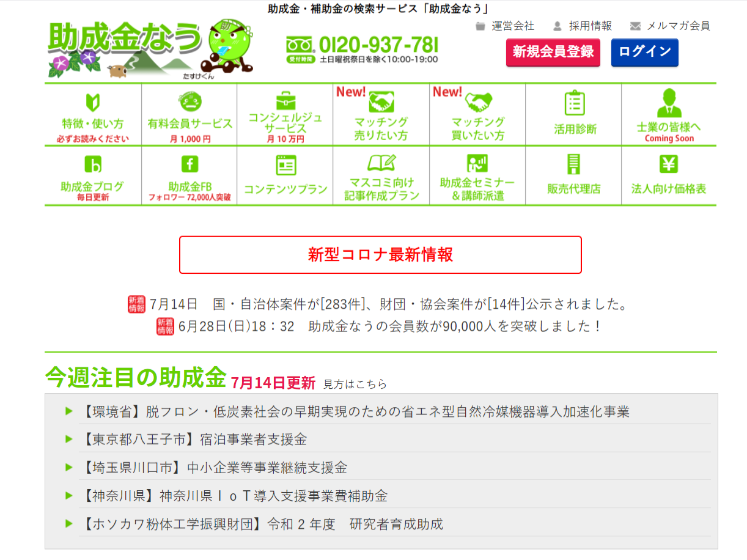Click the person icon beside 採用情報
Image resolution: width=747 pixels, height=560 pixels.
tap(557, 26)
